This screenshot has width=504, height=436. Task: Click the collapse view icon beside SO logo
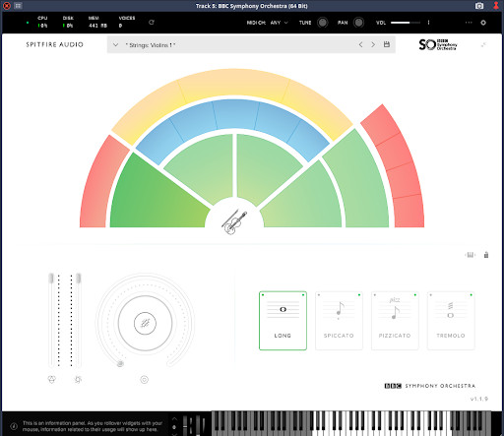point(483,44)
